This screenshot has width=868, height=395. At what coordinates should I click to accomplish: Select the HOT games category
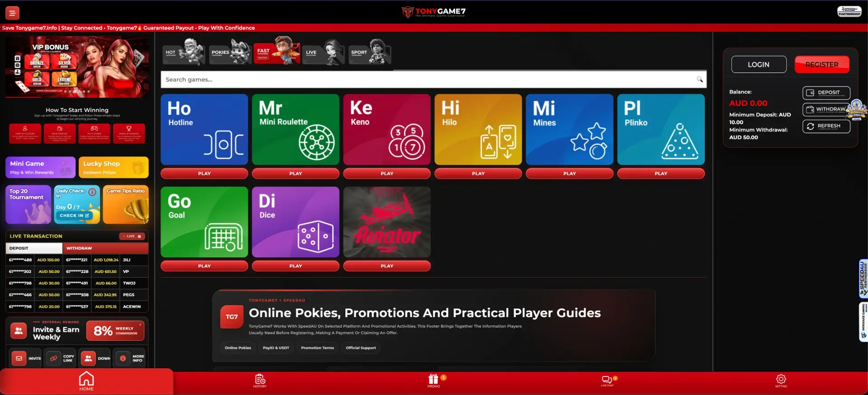(184, 52)
